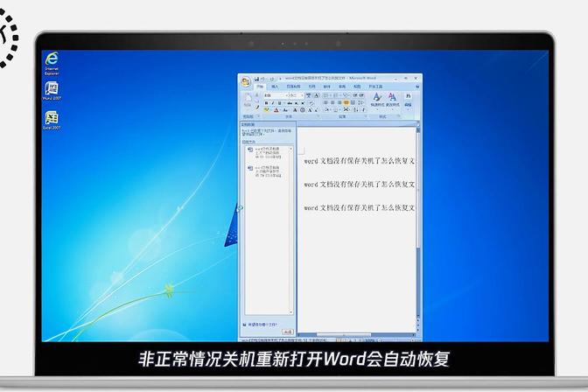588x392 pixels.
Task: Toggle Strikethrough formatting
Action: [x=290, y=103]
